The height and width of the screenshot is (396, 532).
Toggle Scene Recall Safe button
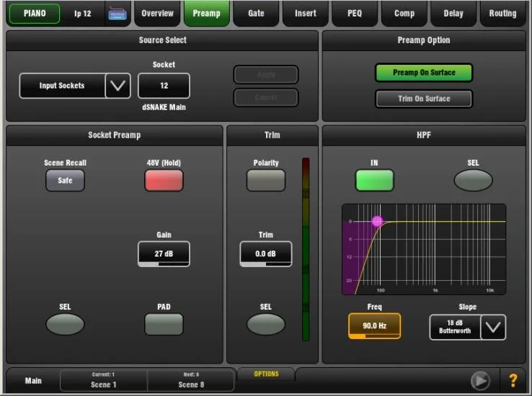click(x=65, y=180)
